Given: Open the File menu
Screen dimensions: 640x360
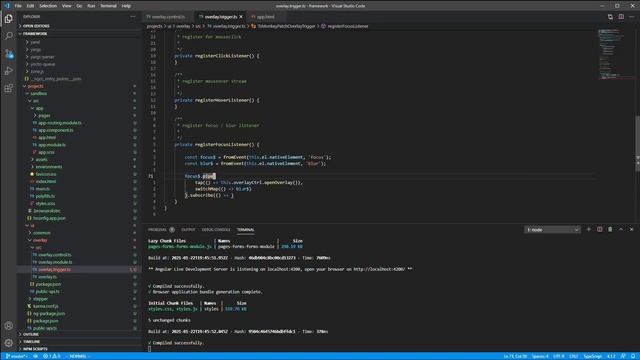Looking at the screenshot, I should click(x=18, y=6).
